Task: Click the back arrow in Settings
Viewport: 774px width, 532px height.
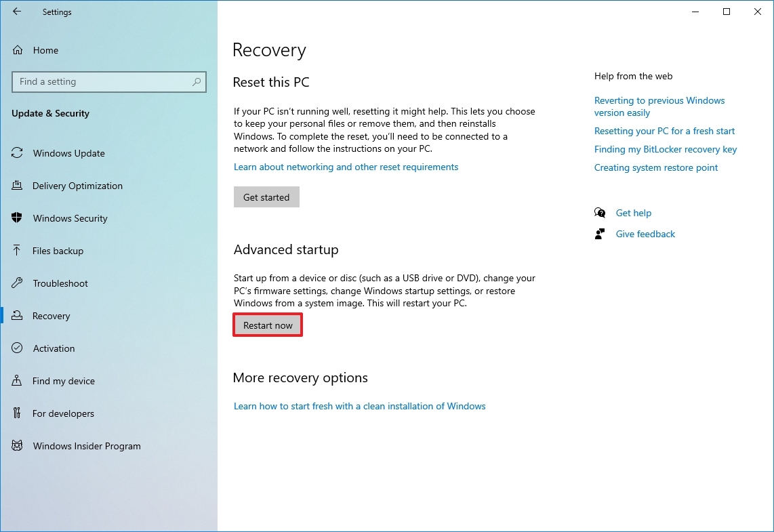Action: 17,12
